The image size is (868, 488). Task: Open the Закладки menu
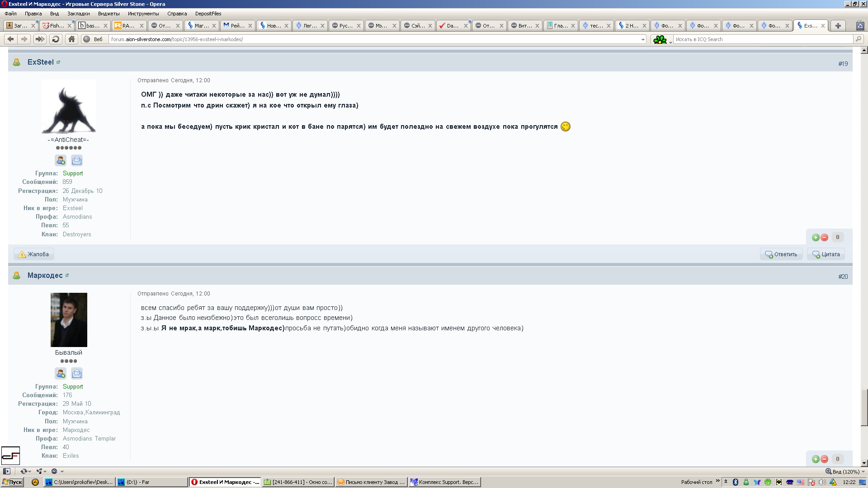click(79, 14)
